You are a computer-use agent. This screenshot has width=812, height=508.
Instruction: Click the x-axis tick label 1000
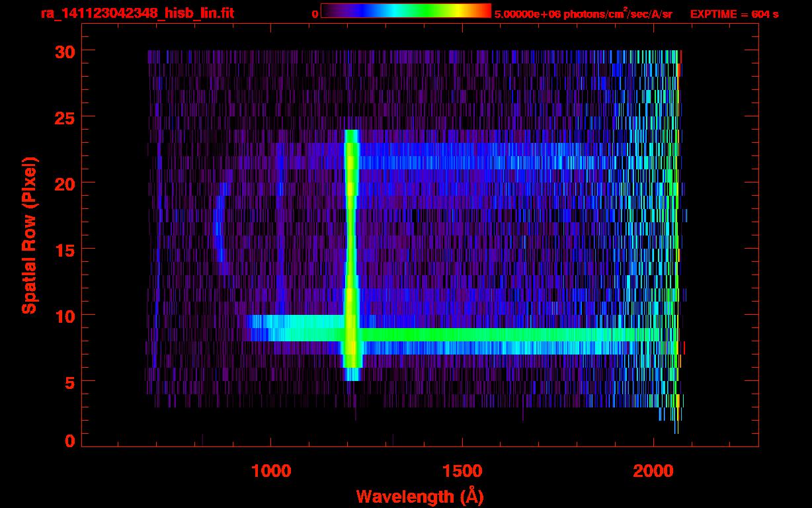click(x=271, y=471)
